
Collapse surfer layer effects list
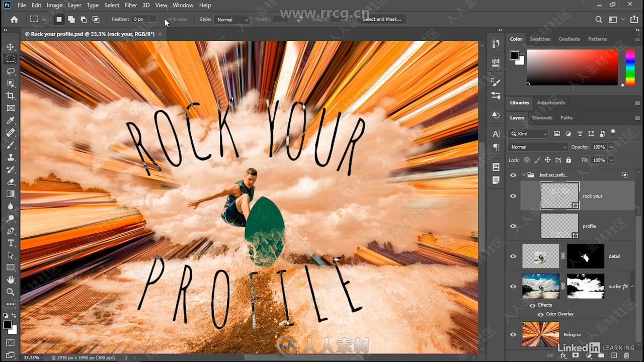[x=632, y=287]
